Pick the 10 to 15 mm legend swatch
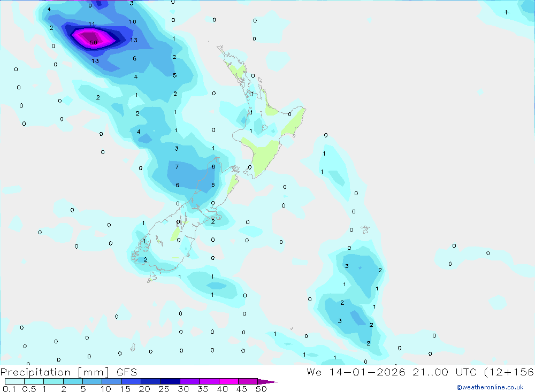The width and height of the screenshot is (535, 392). tap(112, 381)
